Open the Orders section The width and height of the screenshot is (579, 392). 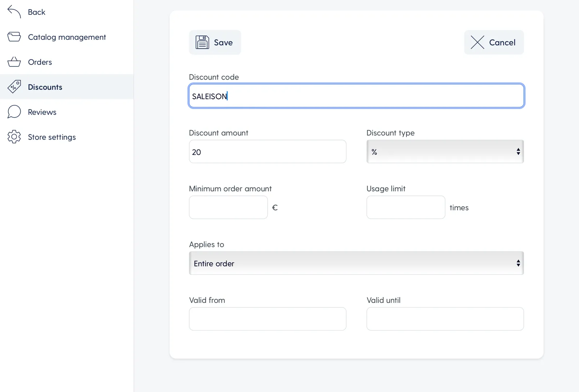click(67, 62)
